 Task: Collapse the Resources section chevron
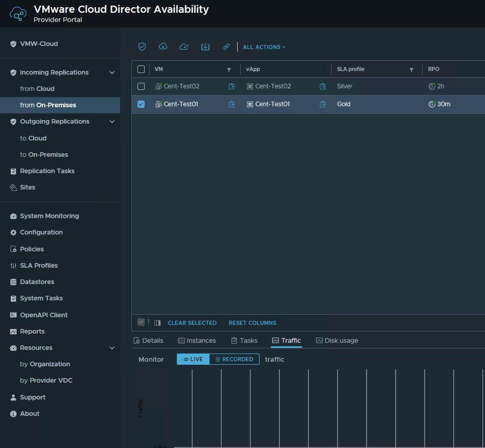pos(112,348)
